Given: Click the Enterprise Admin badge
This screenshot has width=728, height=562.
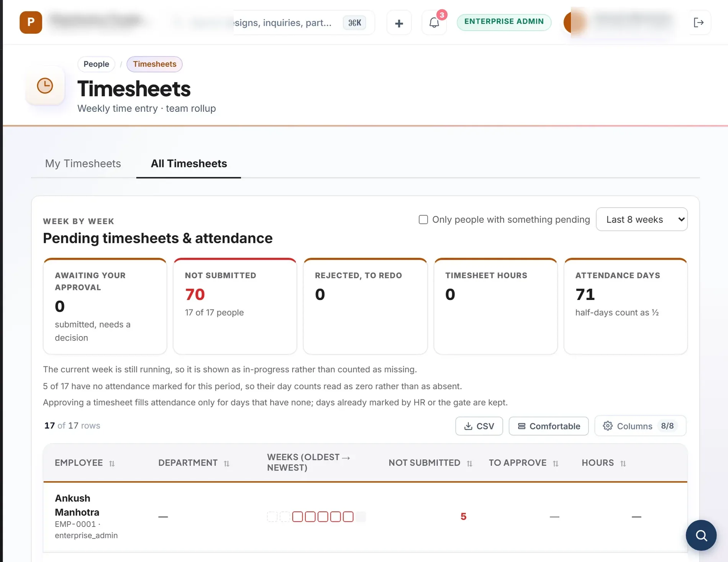Looking at the screenshot, I should pos(504,22).
